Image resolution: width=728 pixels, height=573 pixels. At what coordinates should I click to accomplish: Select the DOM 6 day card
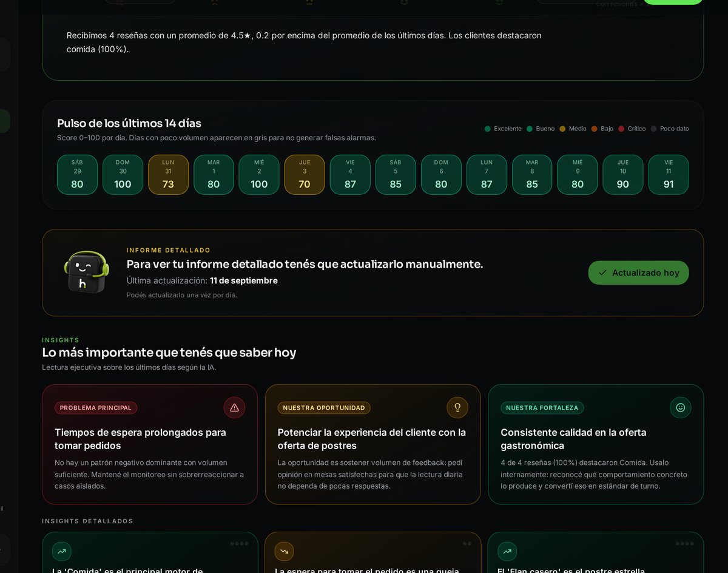click(x=441, y=175)
